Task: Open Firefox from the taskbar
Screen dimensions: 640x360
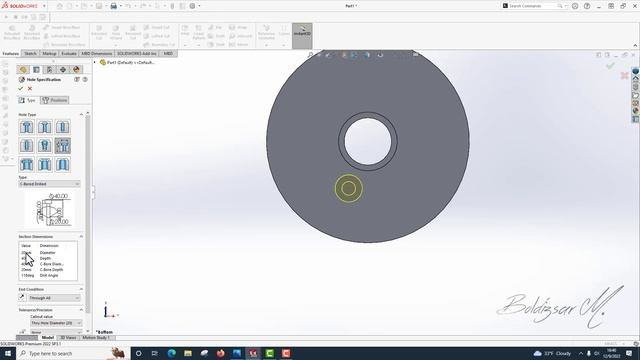Action: 220,353
